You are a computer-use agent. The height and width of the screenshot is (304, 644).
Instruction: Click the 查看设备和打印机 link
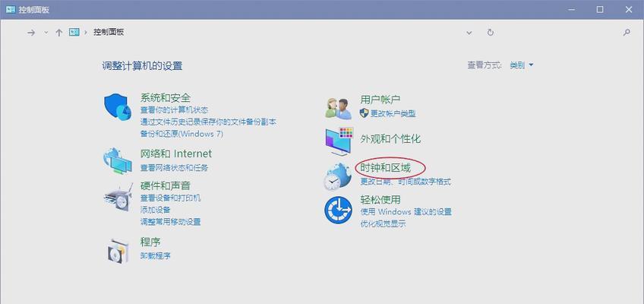pyautogui.click(x=170, y=198)
